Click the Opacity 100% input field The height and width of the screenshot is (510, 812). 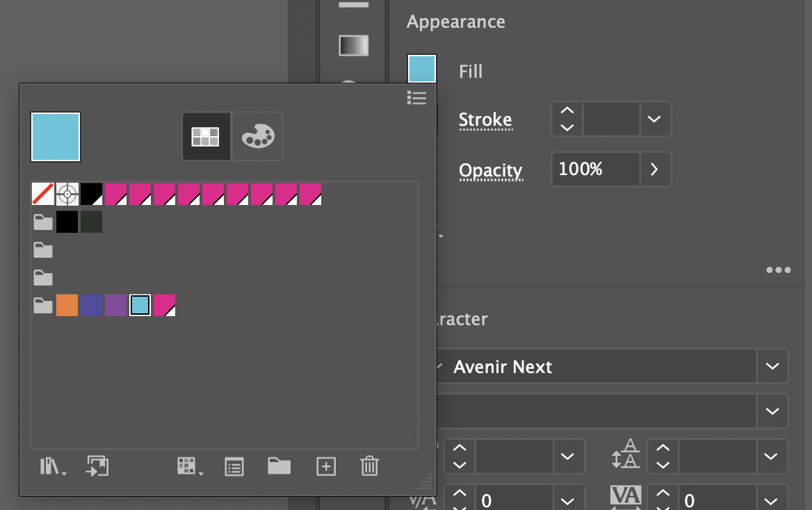594,170
